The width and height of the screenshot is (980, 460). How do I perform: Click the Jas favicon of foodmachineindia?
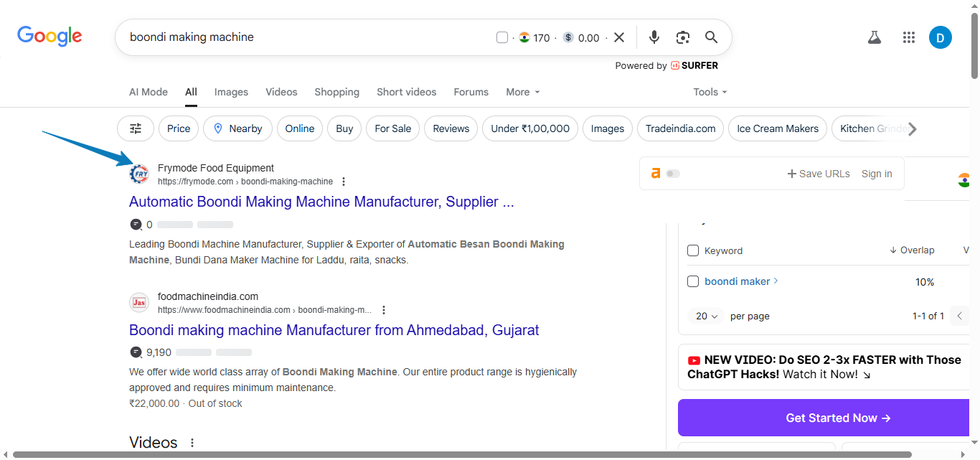pyautogui.click(x=139, y=303)
